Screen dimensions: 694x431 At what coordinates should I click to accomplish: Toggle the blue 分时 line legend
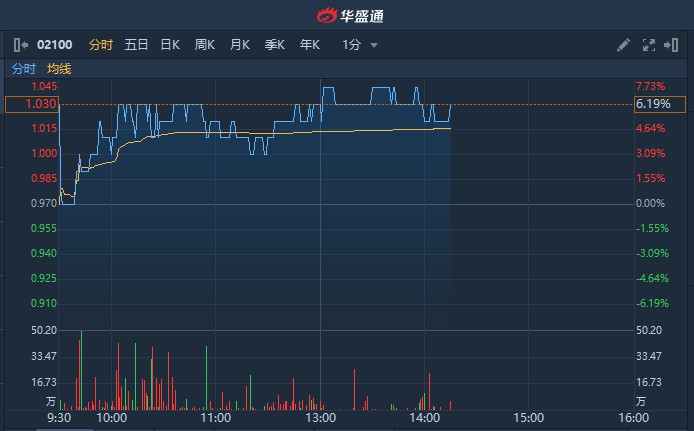coord(23,69)
